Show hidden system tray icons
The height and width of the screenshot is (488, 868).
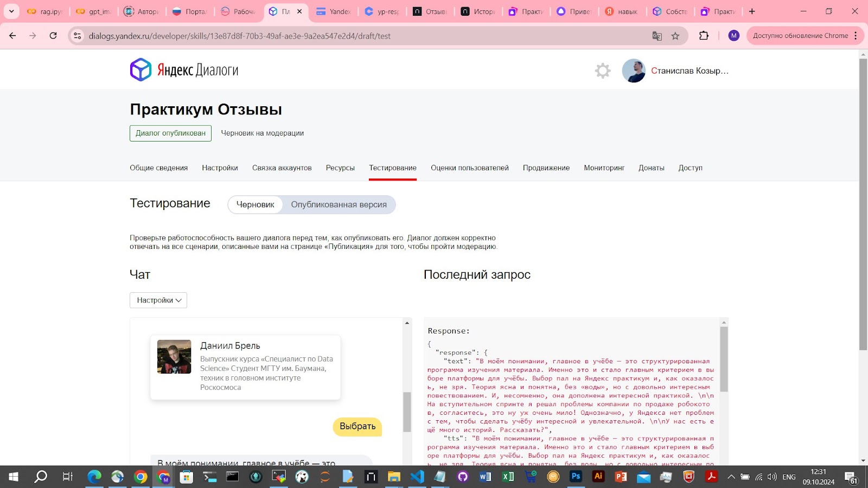tap(731, 477)
